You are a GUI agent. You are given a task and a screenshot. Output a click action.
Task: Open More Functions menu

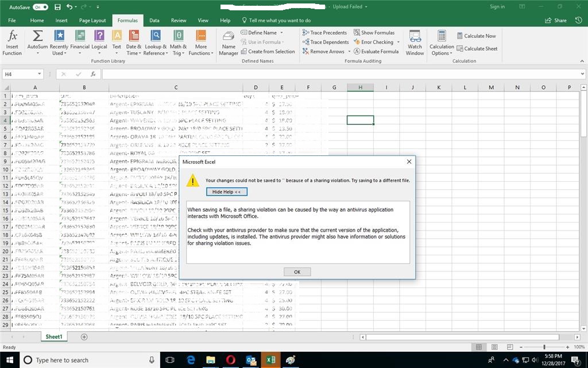pos(200,43)
